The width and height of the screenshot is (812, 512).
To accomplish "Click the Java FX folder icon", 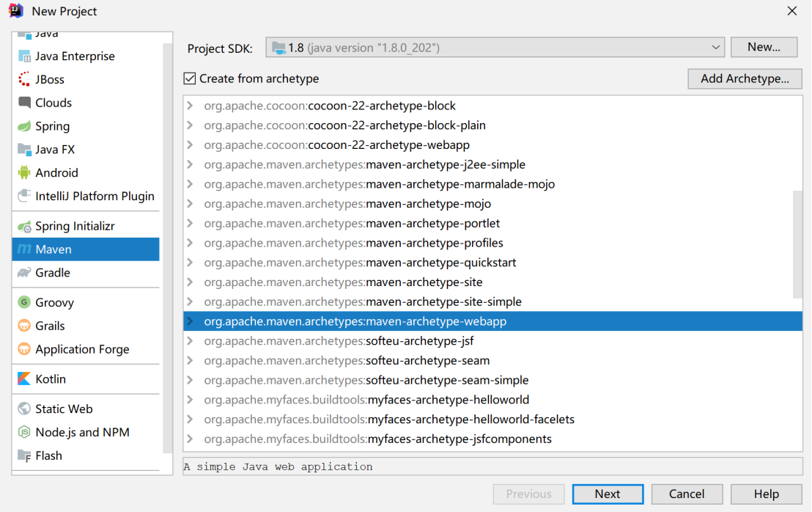I will tap(24, 149).
